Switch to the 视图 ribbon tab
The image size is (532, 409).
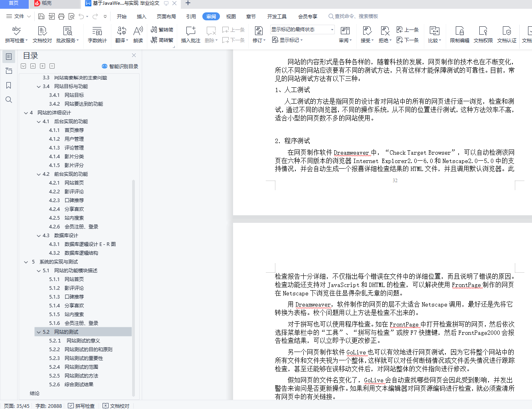(x=231, y=16)
